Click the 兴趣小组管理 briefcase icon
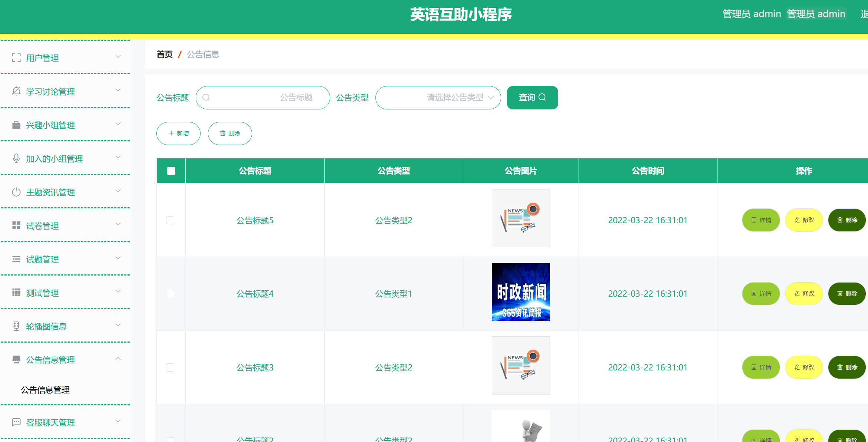This screenshot has height=442, width=868. pyautogui.click(x=16, y=125)
